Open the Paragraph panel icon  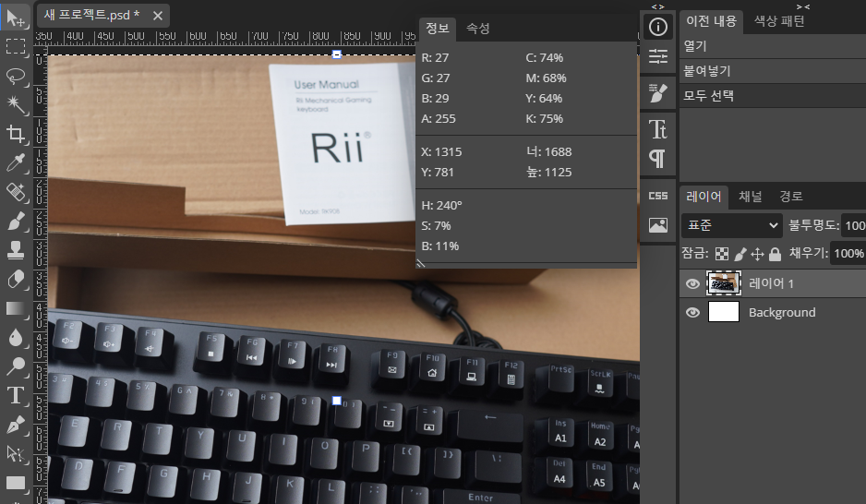(657, 159)
